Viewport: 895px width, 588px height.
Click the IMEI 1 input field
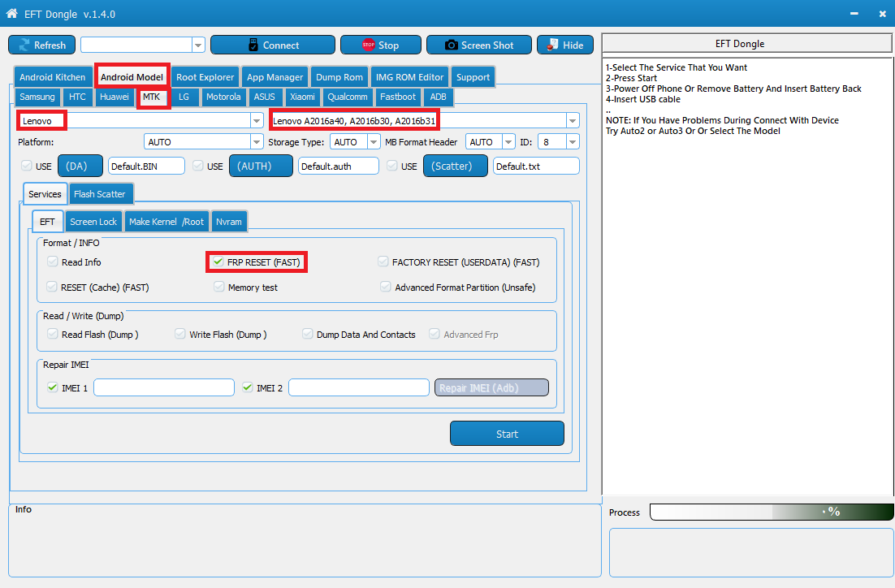tap(164, 387)
